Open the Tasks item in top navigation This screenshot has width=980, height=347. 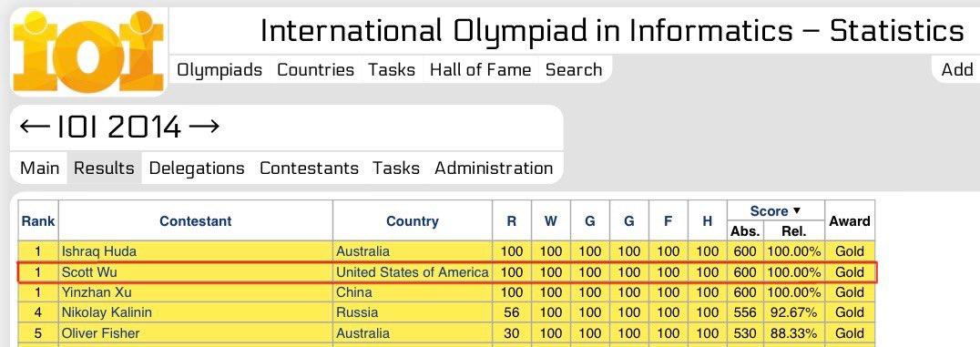pyautogui.click(x=392, y=69)
